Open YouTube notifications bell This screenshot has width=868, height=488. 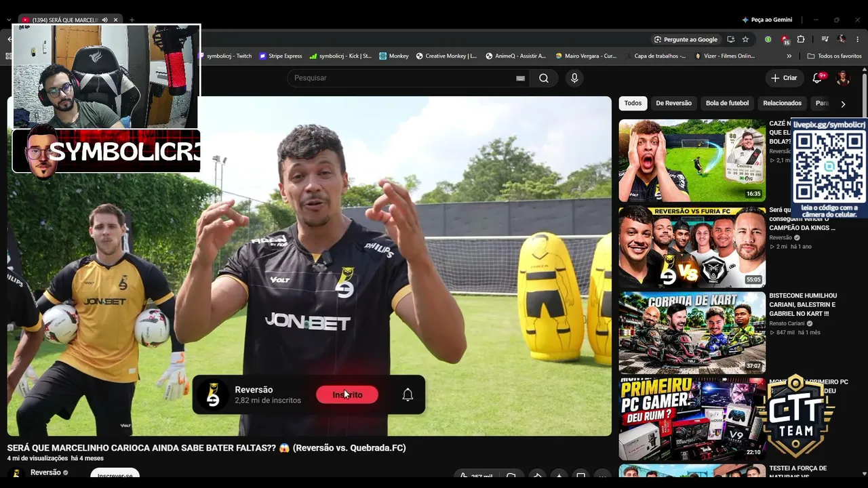click(x=817, y=78)
